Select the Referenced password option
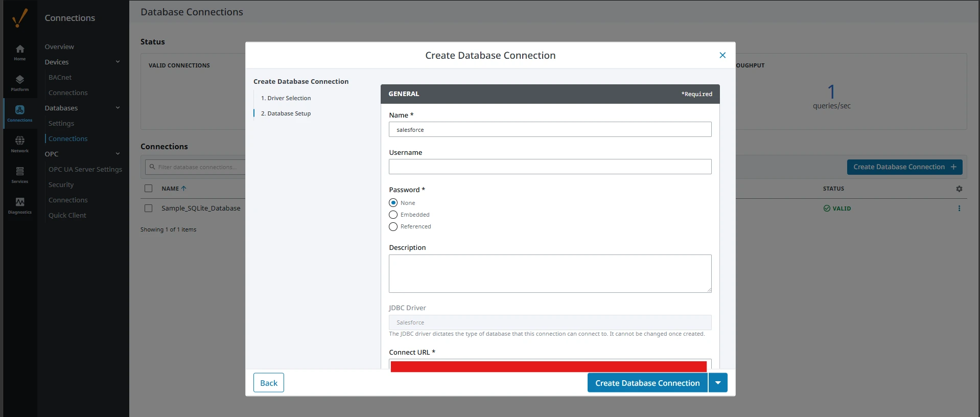Image resolution: width=980 pixels, height=417 pixels. click(393, 226)
